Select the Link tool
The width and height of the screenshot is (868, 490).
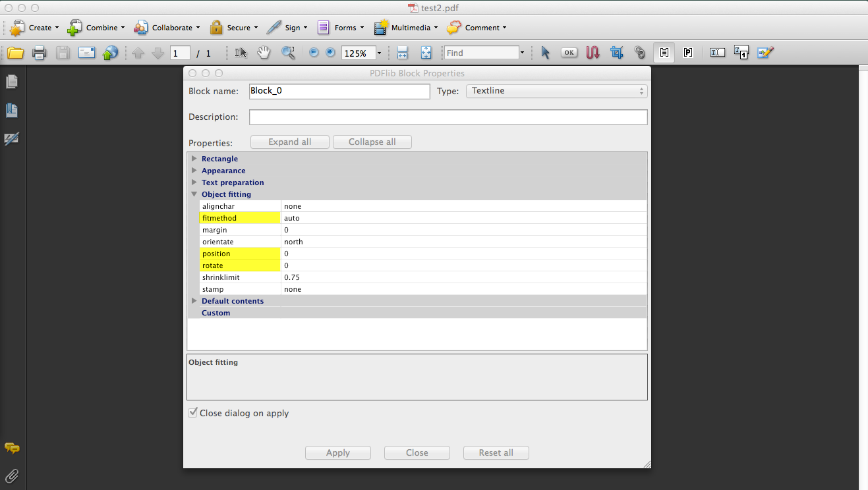(639, 52)
